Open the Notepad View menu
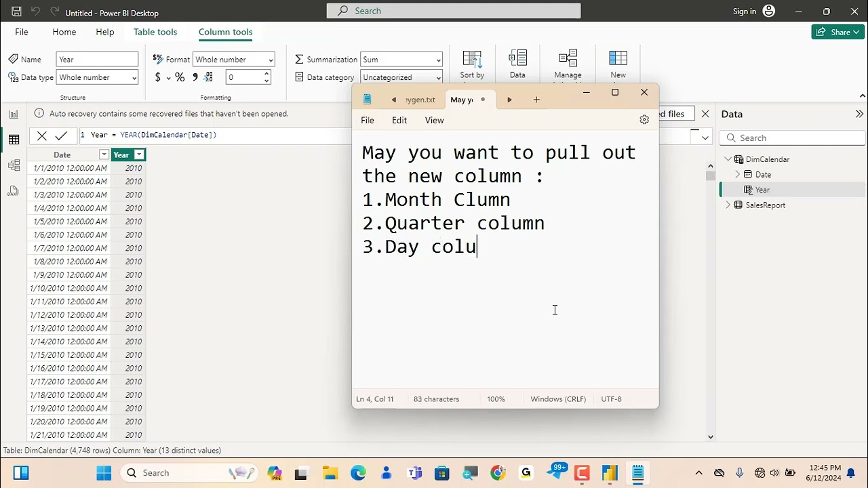 (x=435, y=120)
